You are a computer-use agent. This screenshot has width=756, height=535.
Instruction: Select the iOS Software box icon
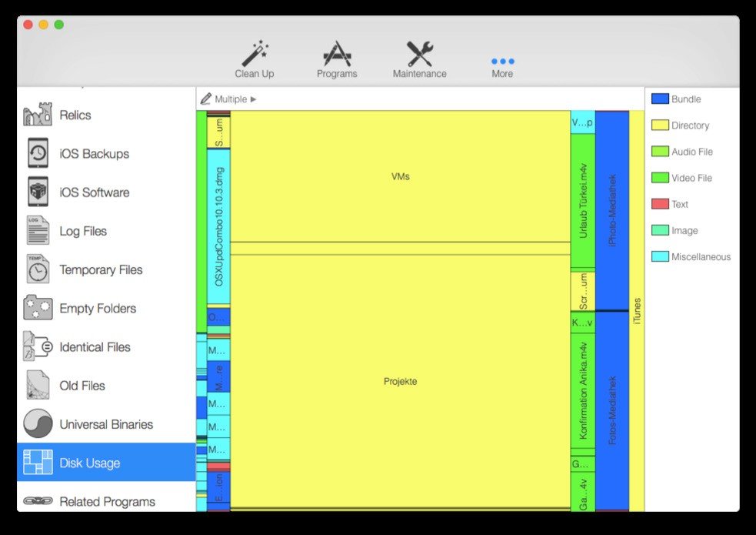coord(38,192)
